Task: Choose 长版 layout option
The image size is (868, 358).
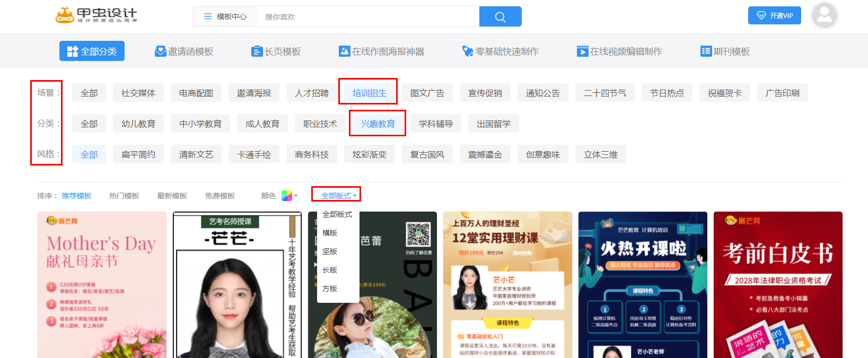Action: click(330, 270)
